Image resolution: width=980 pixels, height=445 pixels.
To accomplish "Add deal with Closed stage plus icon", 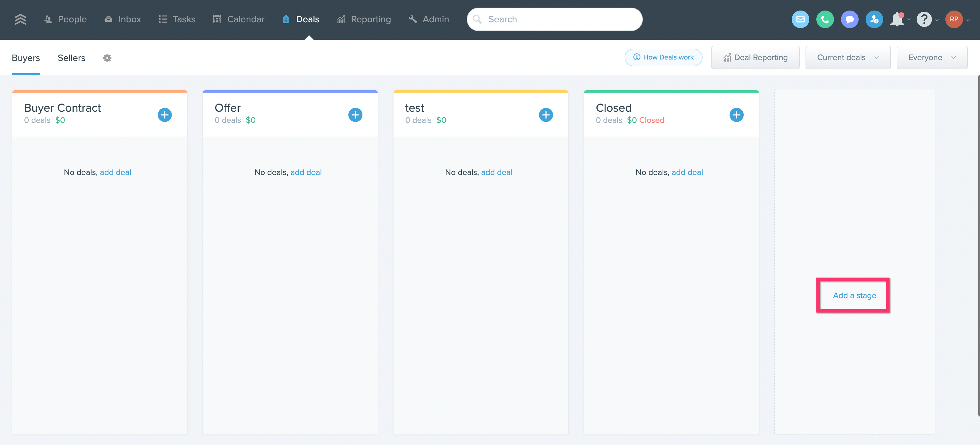I will click(737, 115).
